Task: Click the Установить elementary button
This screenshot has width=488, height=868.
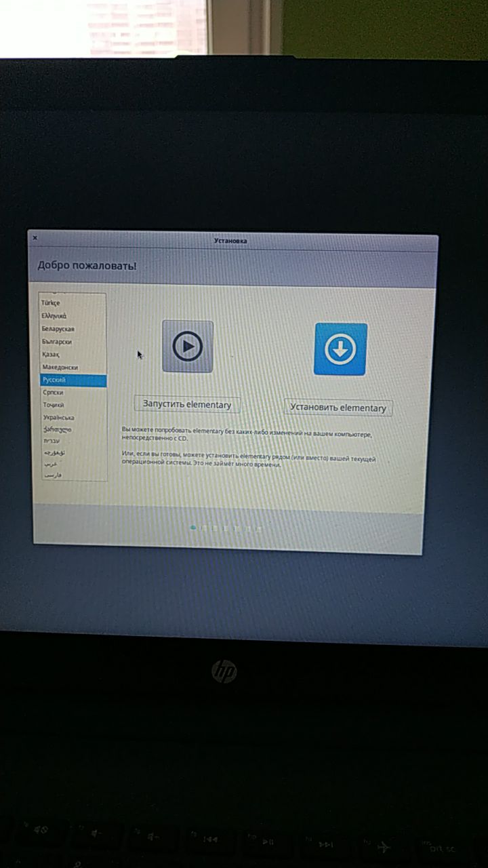Action: point(338,408)
